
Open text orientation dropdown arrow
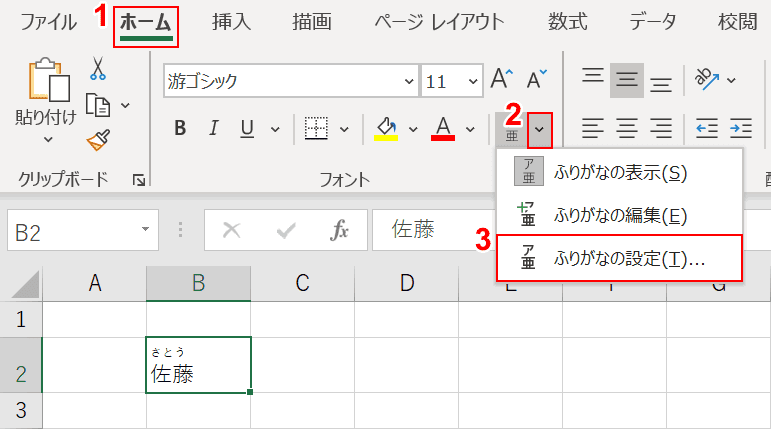pos(732,80)
